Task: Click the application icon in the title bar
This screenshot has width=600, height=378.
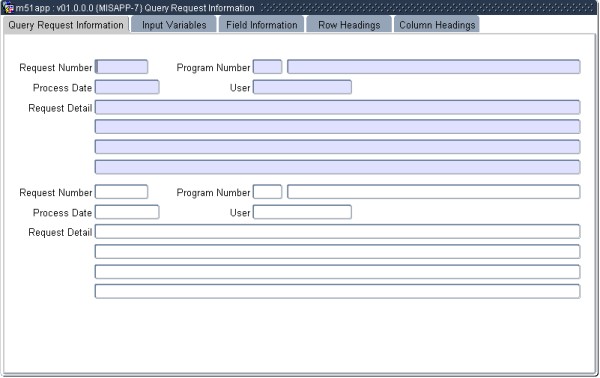Action: pyautogui.click(x=8, y=7)
